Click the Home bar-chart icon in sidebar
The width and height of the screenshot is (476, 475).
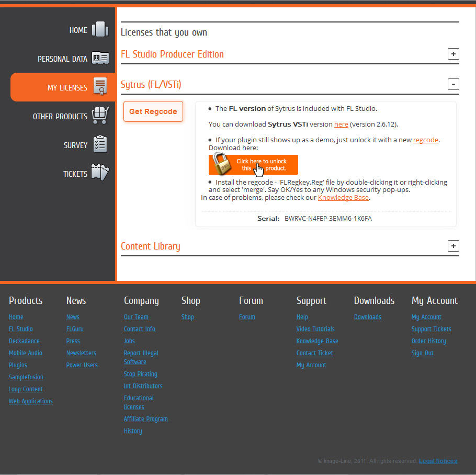click(x=100, y=29)
